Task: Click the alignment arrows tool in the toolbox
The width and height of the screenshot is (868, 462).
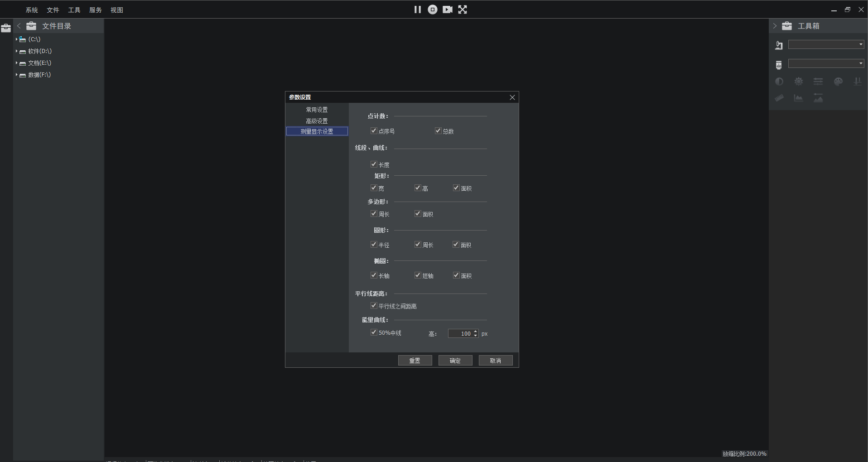Action: click(x=858, y=82)
